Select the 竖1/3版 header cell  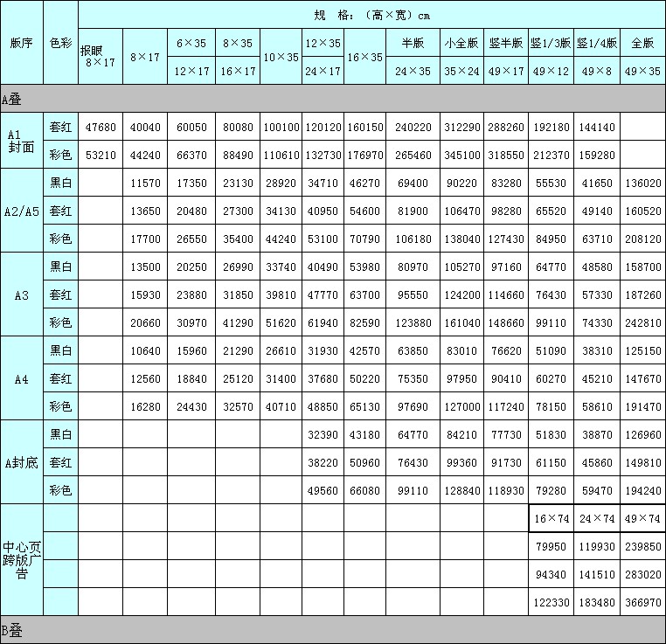click(551, 43)
